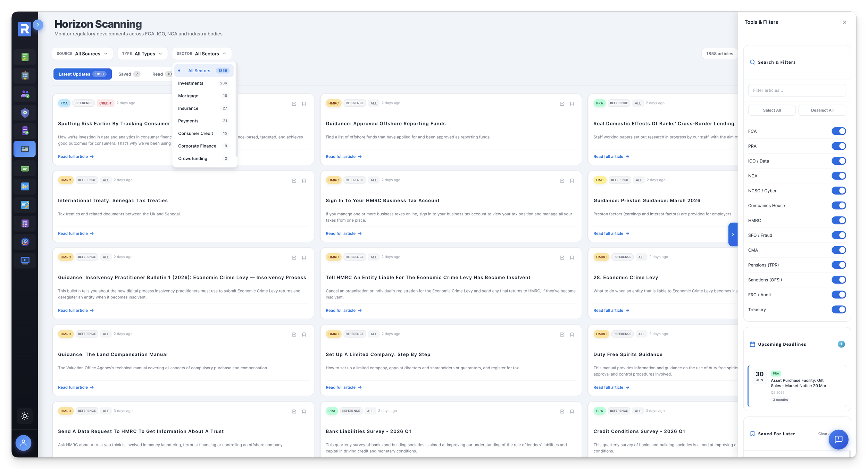868x469 pixels.
Task: Read full article on Preston Guidance March 2026
Action: click(611, 233)
